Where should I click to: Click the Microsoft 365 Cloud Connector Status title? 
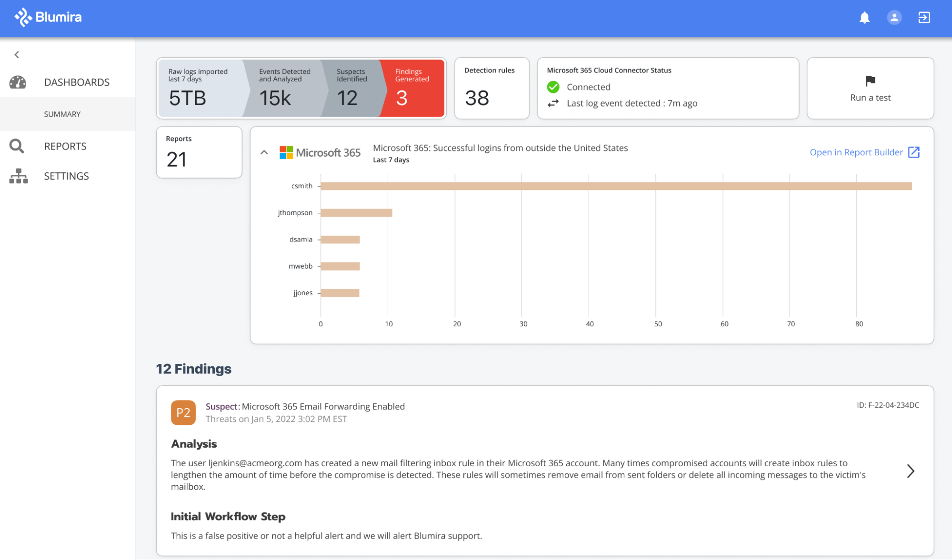coord(609,70)
